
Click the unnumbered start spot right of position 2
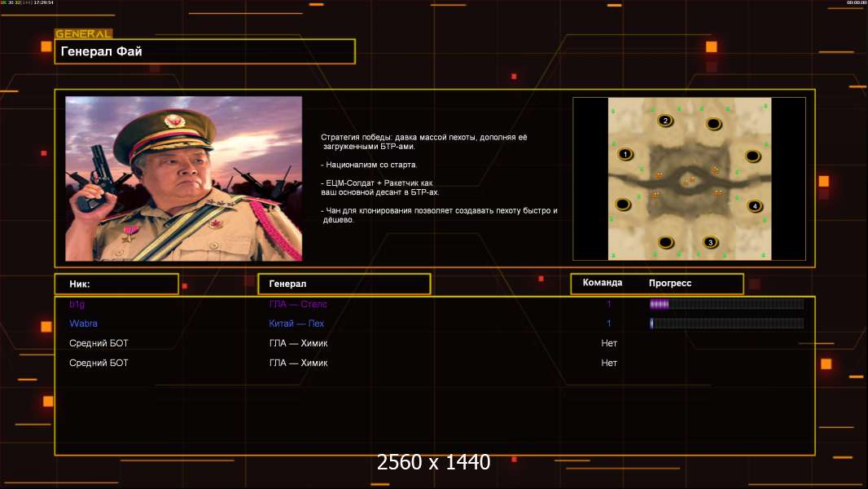pyautogui.click(x=713, y=124)
